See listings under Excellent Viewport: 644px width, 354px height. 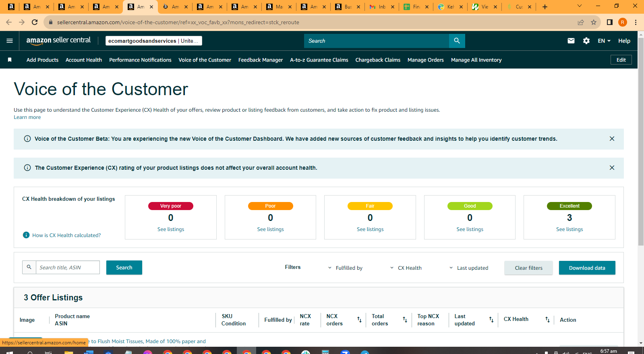569,229
